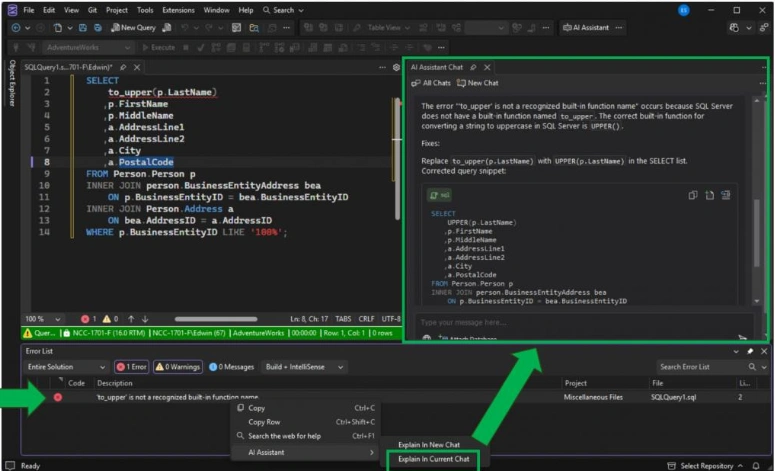
Task: Click the Save icon in the toolbar
Action: coord(83,28)
